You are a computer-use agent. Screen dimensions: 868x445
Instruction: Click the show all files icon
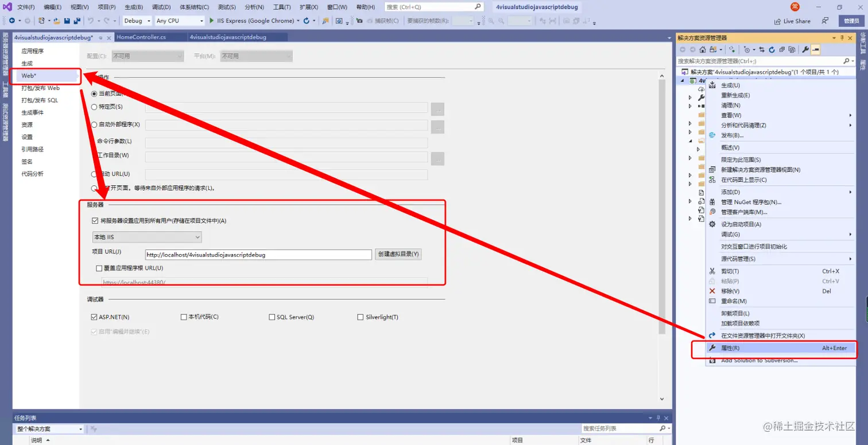pyautogui.click(x=793, y=50)
